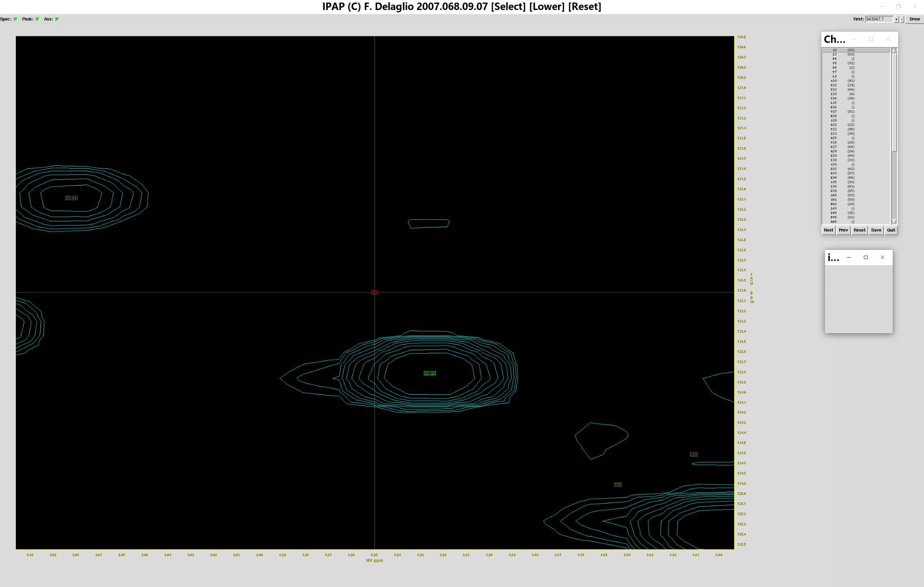Click the green 22=Q2 peak label

429,373
